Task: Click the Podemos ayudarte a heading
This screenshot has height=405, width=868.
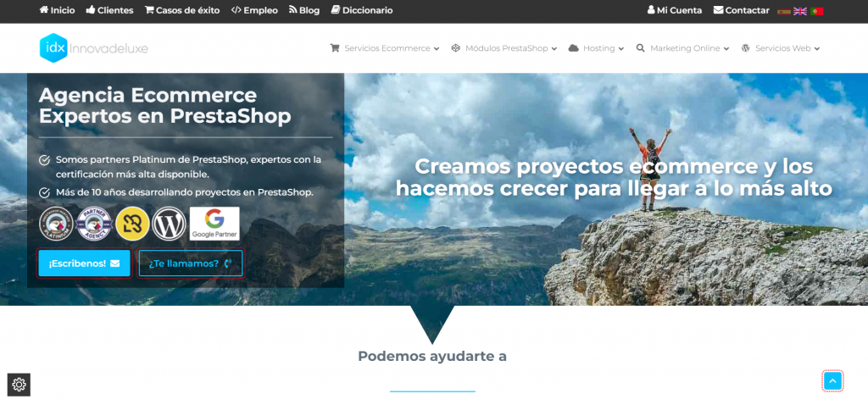Action: pyautogui.click(x=432, y=356)
